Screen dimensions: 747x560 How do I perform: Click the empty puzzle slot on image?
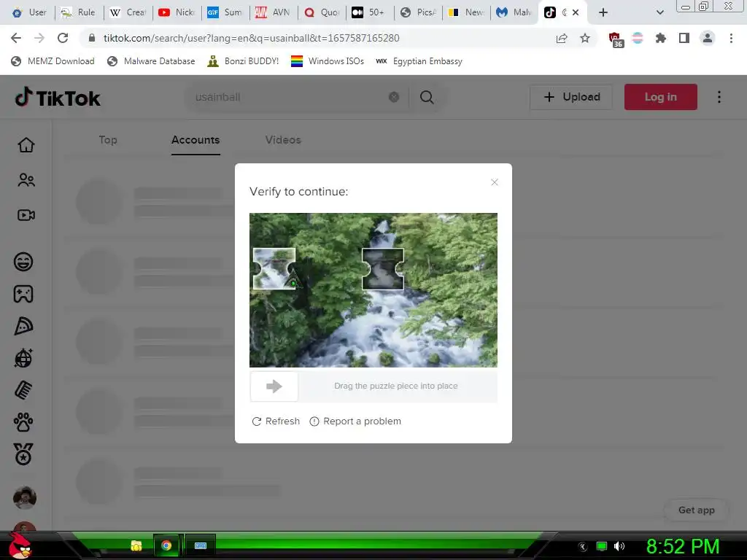[383, 268]
